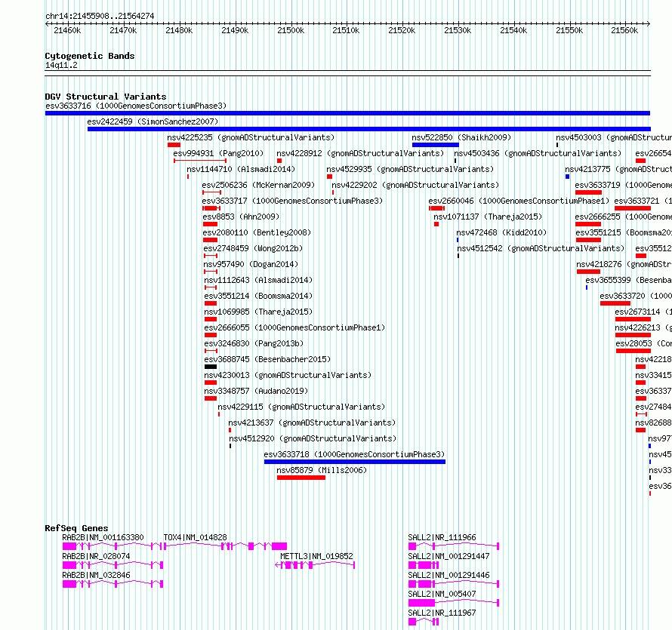Click nsv4503436 variant label
Screen dimensions: 672x630
pos(538,153)
